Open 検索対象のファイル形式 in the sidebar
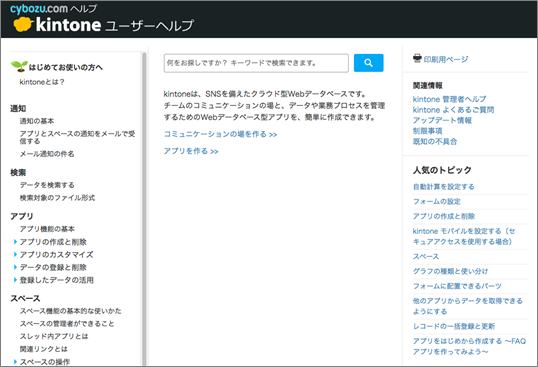The width and height of the screenshot is (538, 367). click(x=57, y=198)
